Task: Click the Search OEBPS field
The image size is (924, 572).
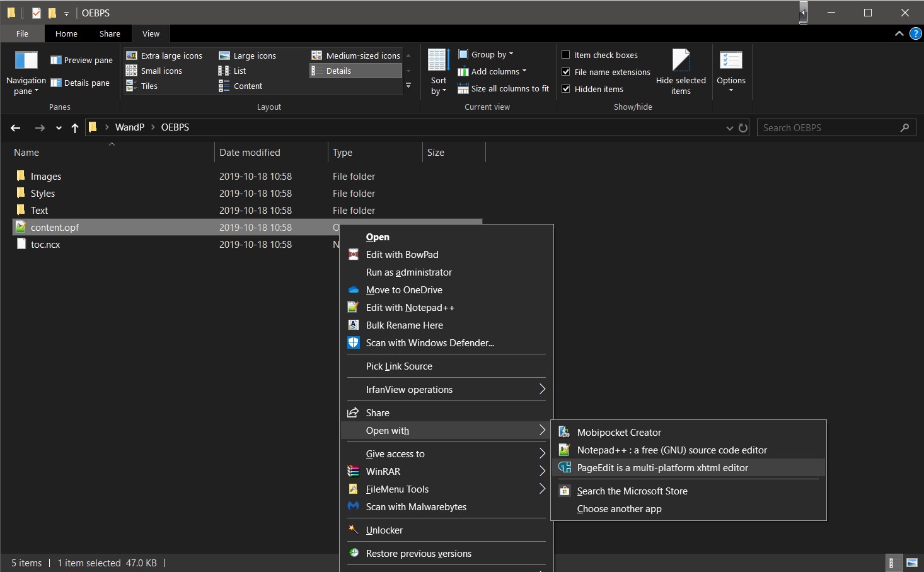Action: pos(828,128)
